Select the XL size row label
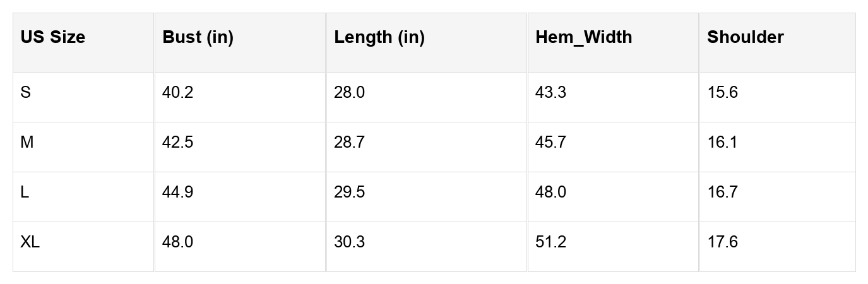This screenshot has width=868, height=284. [30, 242]
